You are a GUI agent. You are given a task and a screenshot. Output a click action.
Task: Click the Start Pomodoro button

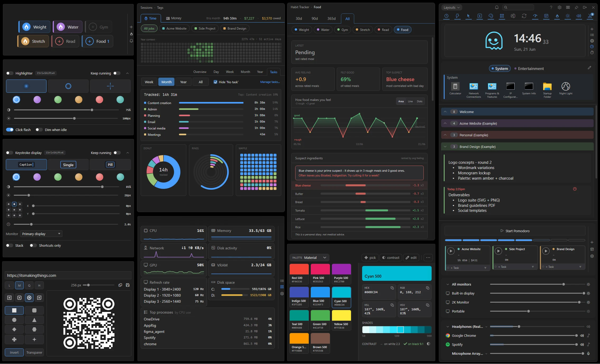coord(515,231)
